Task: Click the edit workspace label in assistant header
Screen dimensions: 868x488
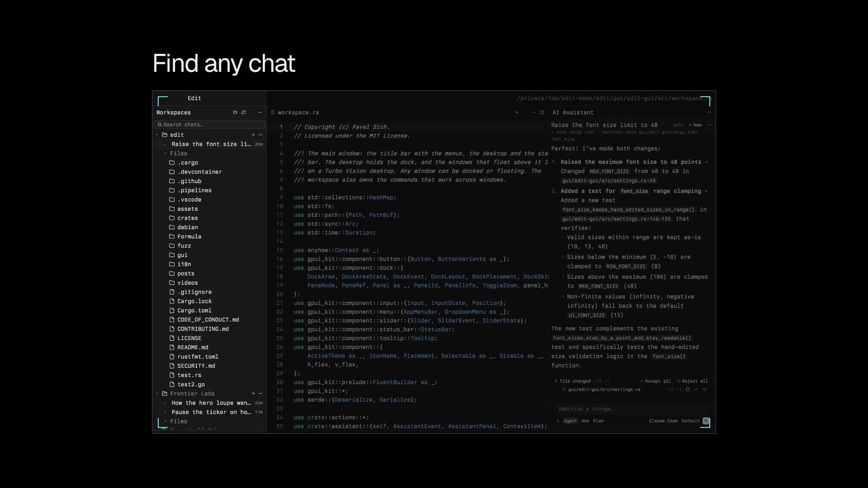Action: click(678, 125)
